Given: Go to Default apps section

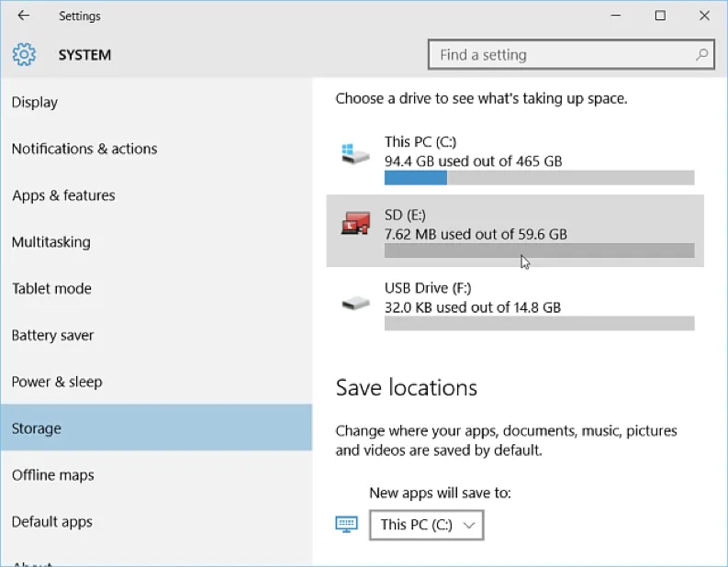Looking at the screenshot, I should point(52,522).
